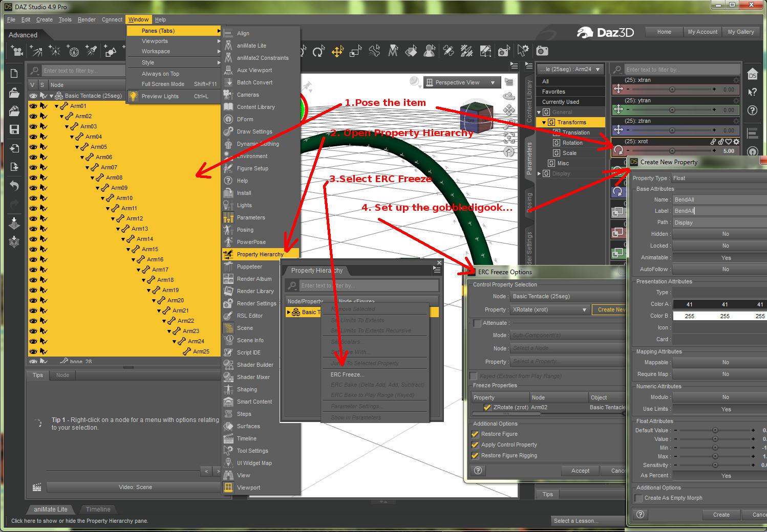The image size is (767, 532).
Task: Click the Undo arrow icon
Action: (x=14, y=186)
